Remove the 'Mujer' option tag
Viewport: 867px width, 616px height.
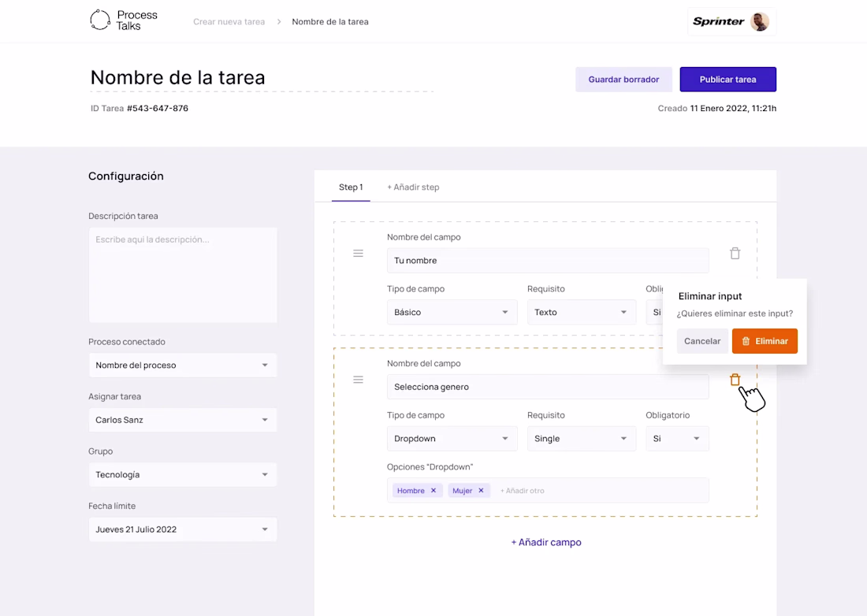[481, 491]
